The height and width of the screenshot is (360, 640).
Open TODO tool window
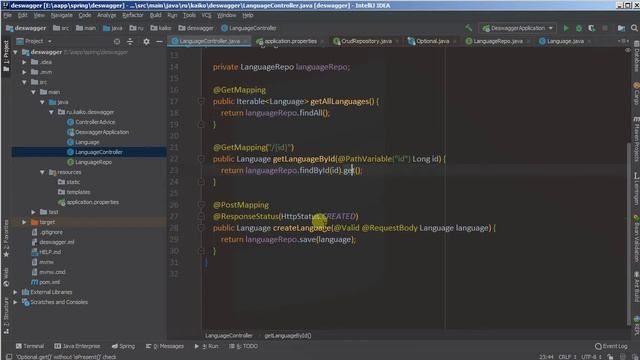(243, 346)
